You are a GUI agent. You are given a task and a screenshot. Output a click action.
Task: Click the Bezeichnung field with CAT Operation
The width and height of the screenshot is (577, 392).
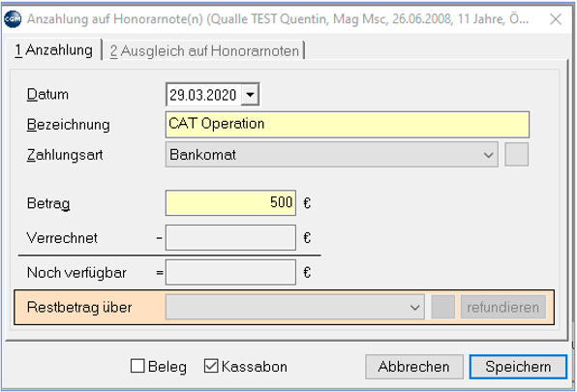coord(348,124)
